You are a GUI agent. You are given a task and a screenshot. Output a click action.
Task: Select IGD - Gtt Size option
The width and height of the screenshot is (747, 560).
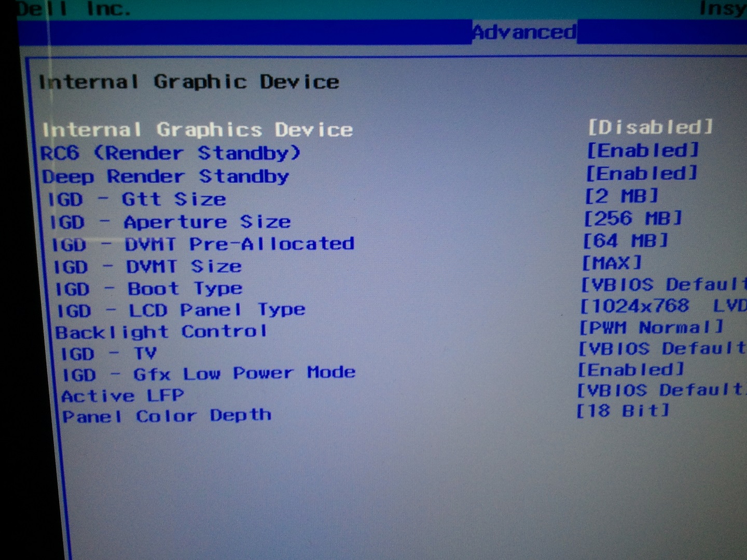(137, 199)
